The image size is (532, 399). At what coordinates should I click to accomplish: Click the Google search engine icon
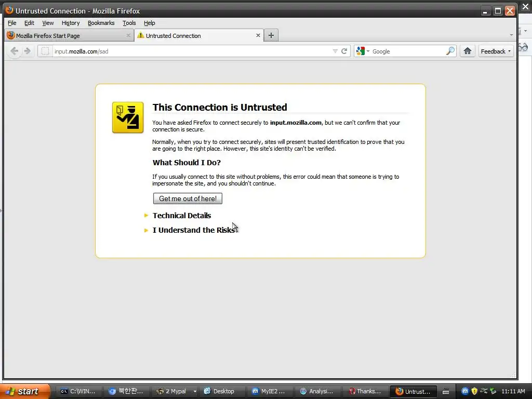[x=361, y=51]
